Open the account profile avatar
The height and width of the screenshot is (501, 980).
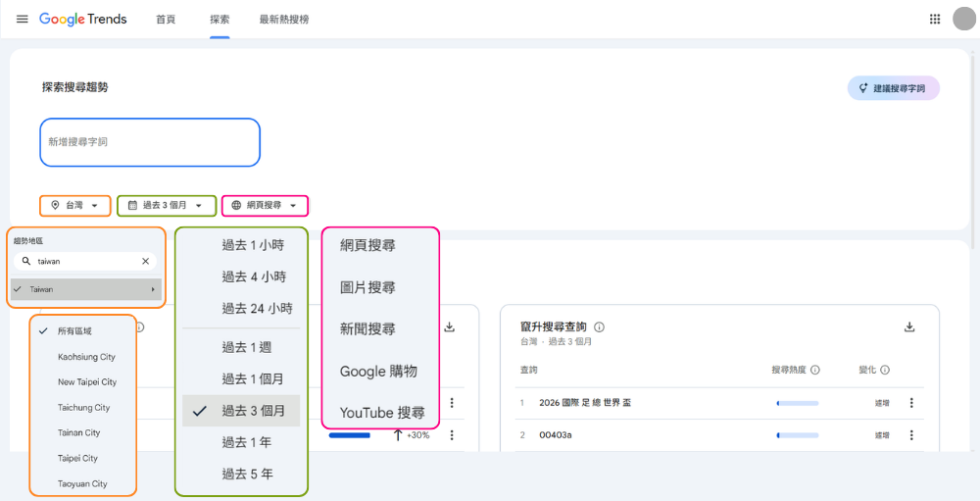(963, 19)
